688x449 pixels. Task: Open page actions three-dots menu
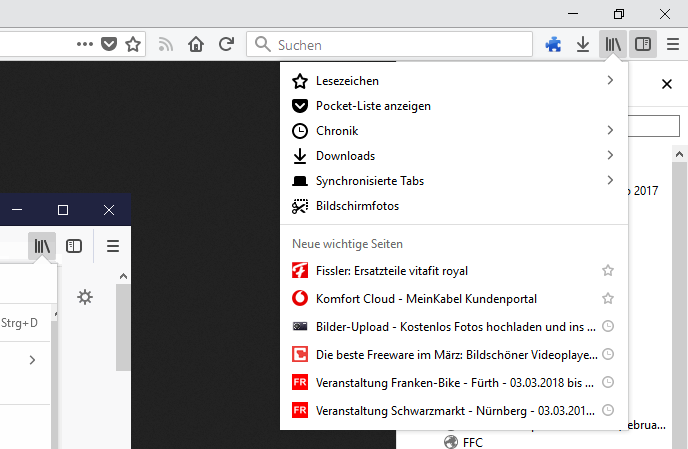84,44
